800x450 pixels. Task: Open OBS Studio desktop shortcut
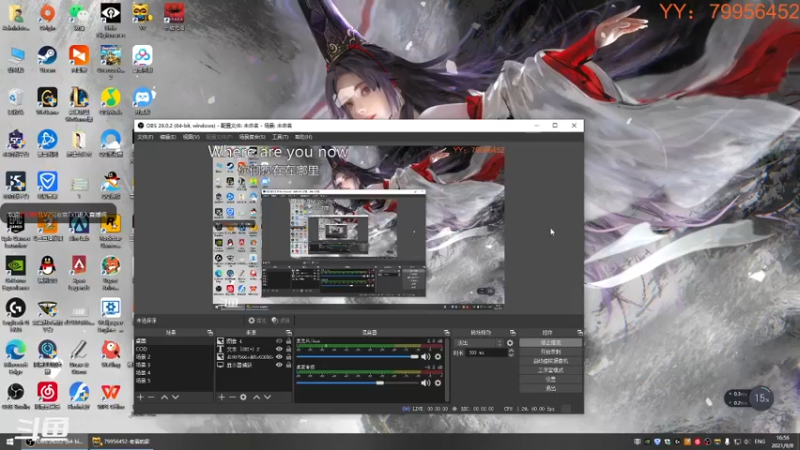[x=16, y=396]
